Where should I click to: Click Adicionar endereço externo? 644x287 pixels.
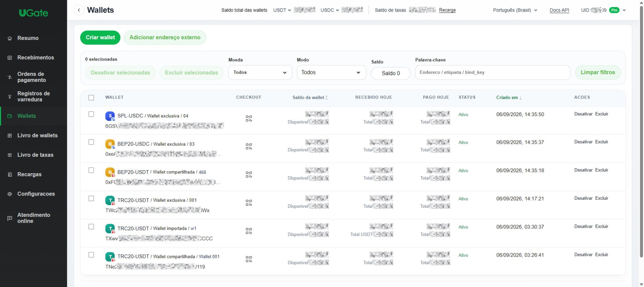(x=165, y=38)
